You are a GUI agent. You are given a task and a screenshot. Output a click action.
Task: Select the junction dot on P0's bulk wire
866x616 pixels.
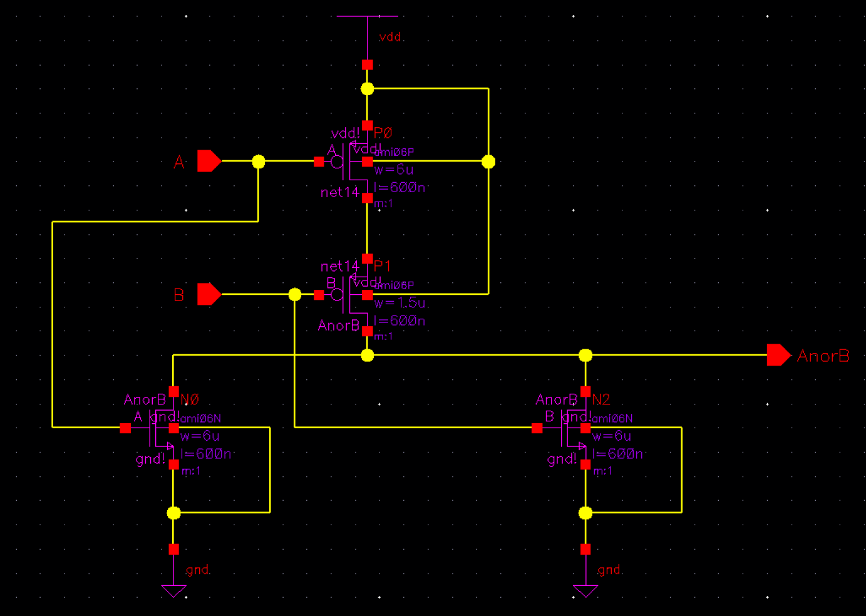[x=488, y=162]
